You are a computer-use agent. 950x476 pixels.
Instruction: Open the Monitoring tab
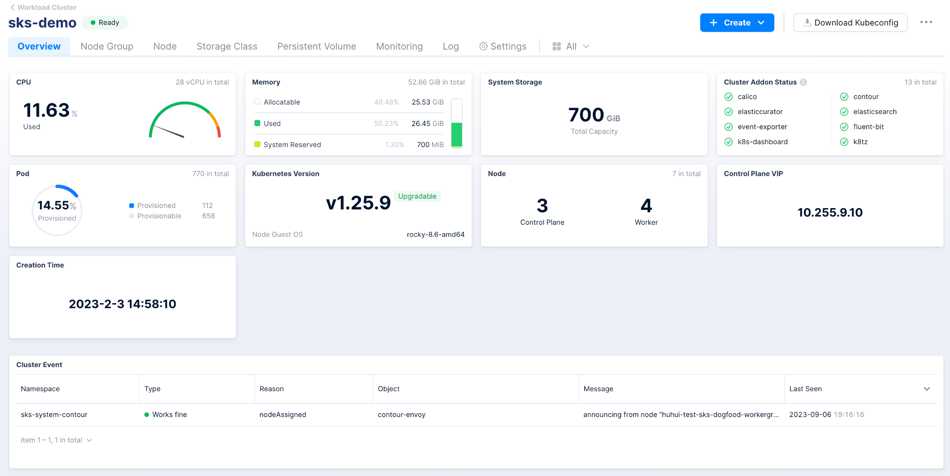pyautogui.click(x=399, y=46)
